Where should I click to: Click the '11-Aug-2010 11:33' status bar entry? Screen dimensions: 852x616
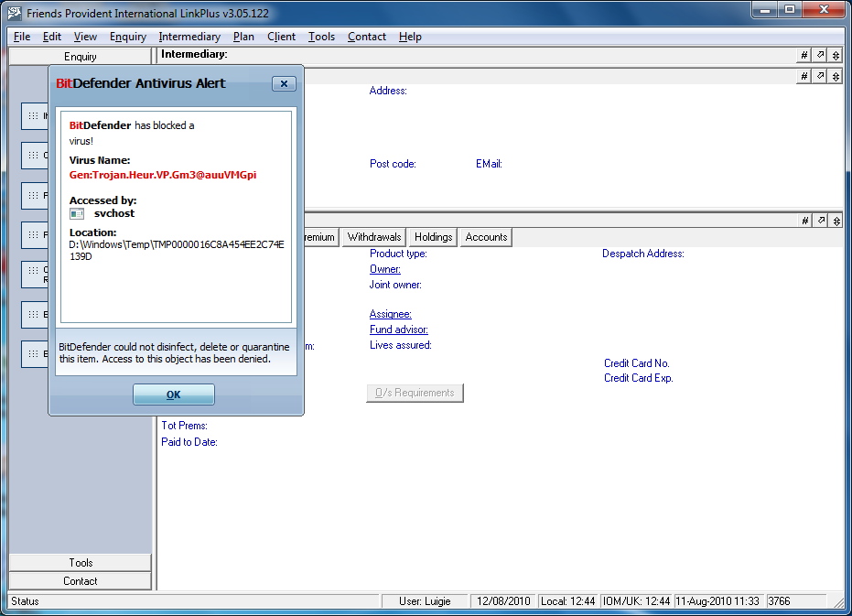[x=717, y=600]
